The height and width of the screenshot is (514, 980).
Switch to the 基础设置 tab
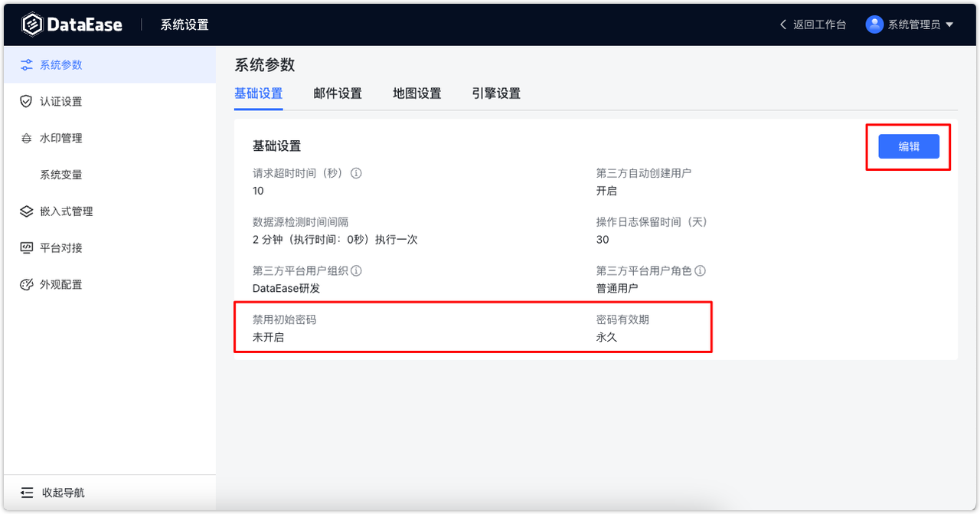click(x=259, y=93)
